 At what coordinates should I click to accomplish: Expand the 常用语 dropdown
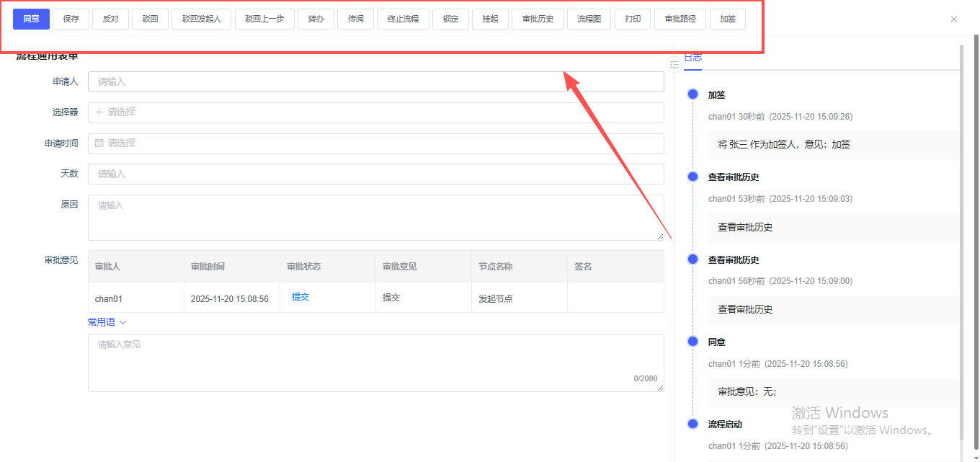pos(107,322)
